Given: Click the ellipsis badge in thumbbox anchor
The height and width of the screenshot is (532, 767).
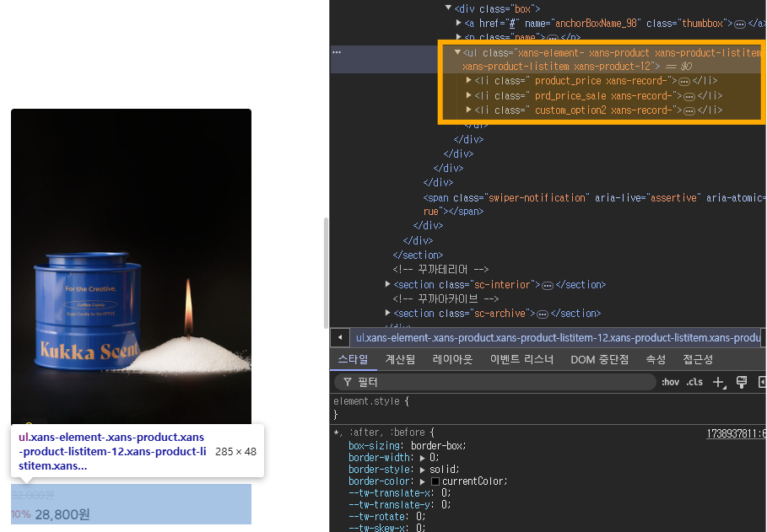Looking at the screenshot, I should pyautogui.click(x=740, y=24).
